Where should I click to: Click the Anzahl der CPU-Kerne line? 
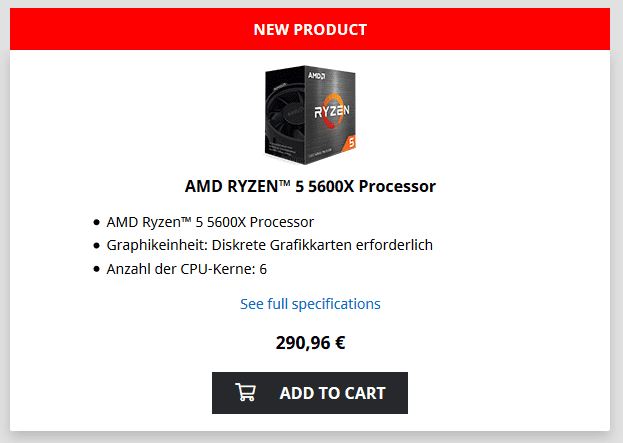pyautogui.click(x=186, y=268)
